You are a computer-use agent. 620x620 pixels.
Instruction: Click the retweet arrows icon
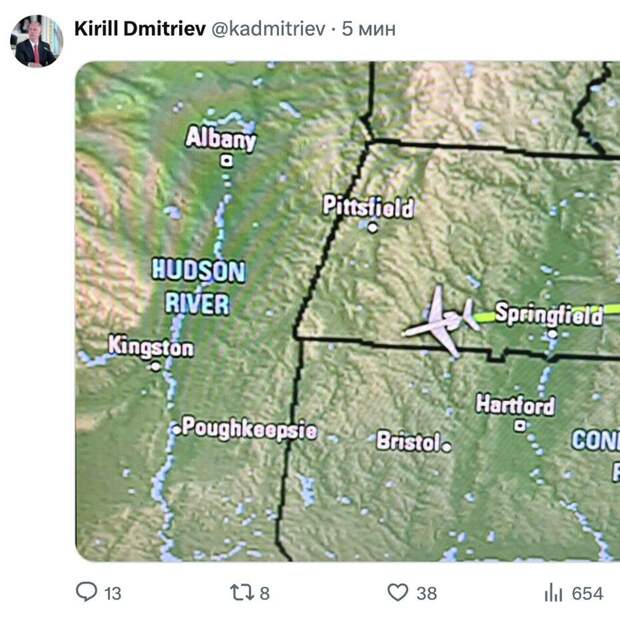click(241, 593)
